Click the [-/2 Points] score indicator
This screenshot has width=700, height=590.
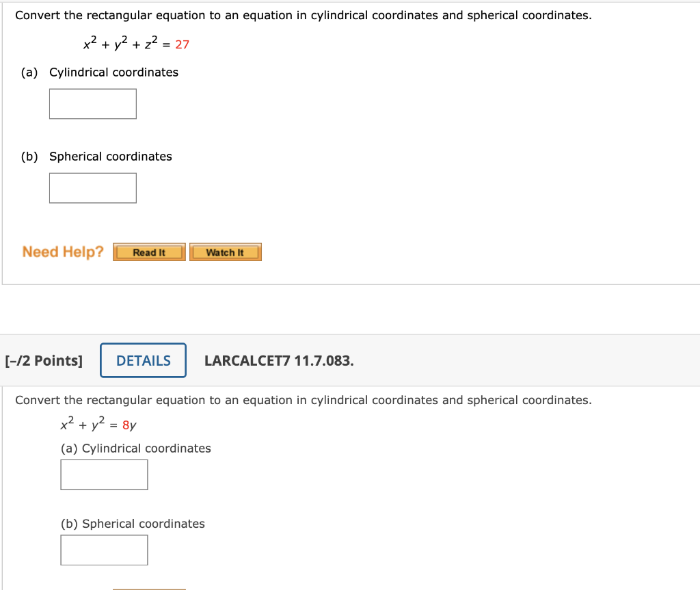click(x=45, y=360)
